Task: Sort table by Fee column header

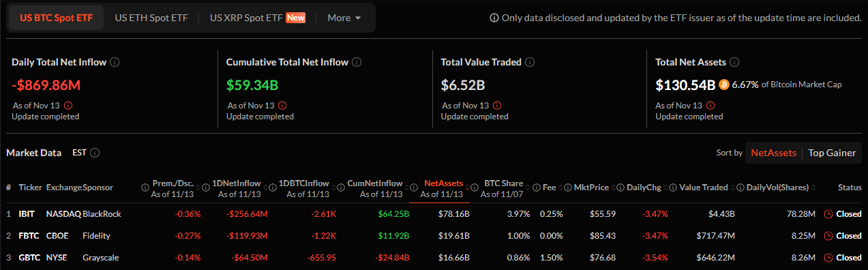Action: (550, 187)
